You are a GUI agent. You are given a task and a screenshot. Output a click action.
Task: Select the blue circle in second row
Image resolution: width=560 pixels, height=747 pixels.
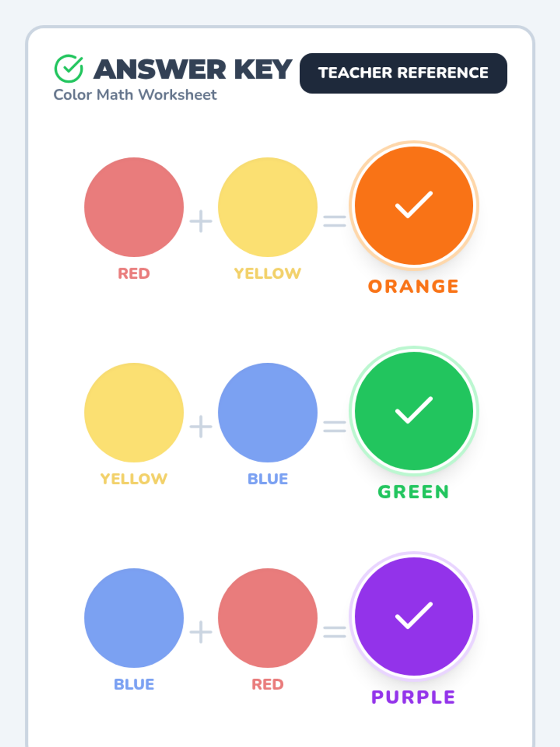267,413
